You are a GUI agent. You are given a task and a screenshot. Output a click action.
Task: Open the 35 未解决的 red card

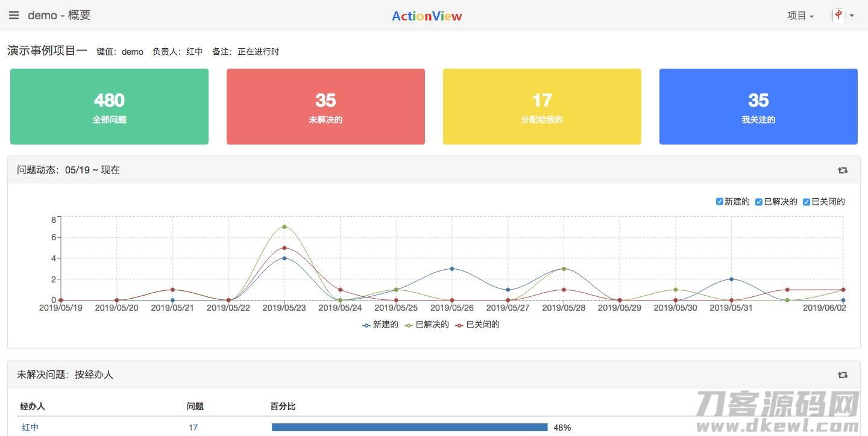click(x=325, y=107)
